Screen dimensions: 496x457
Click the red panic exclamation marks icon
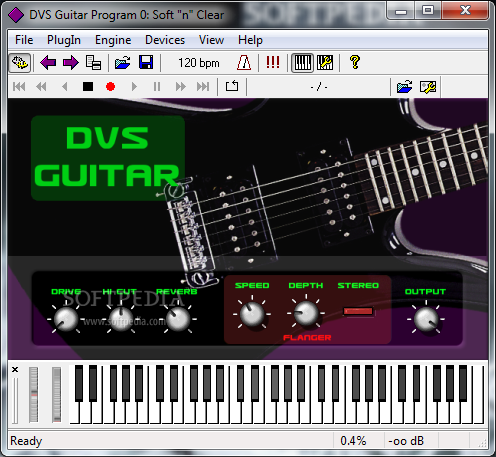click(273, 62)
